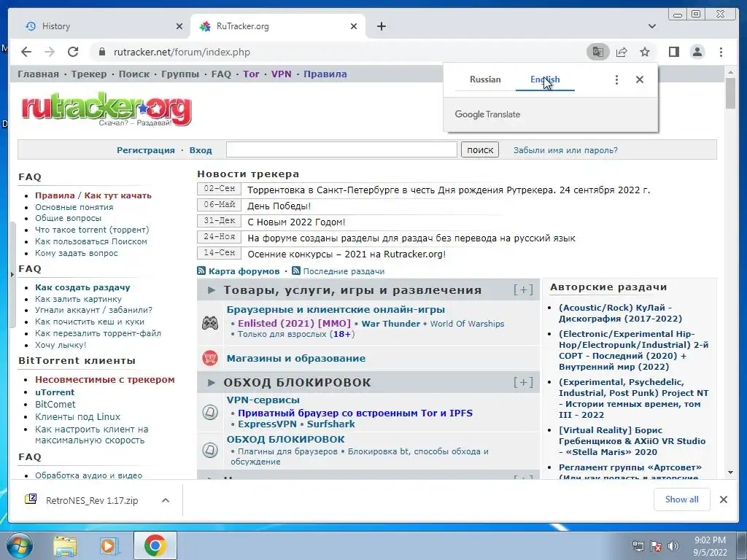Click the Action Center flag tray icon
Image resolution: width=747 pixels, height=560 pixels.
[x=656, y=546]
